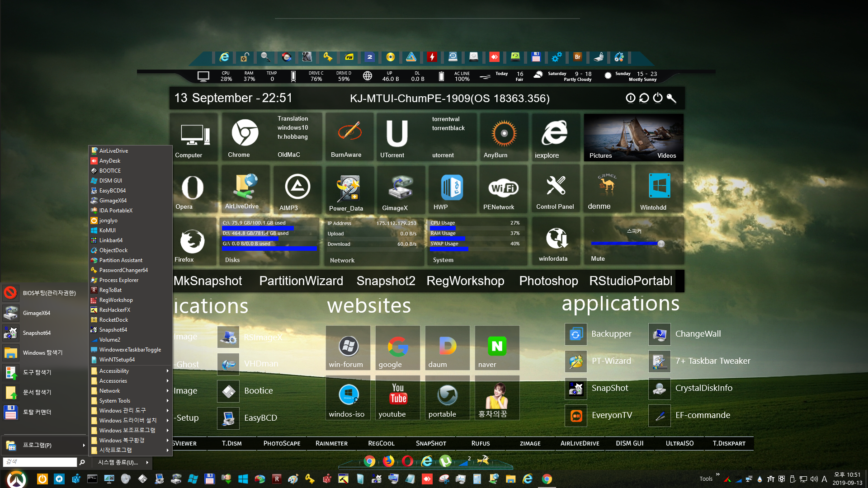Click the restart icon in header bar
This screenshot has height=488, width=868.
(644, 98)
